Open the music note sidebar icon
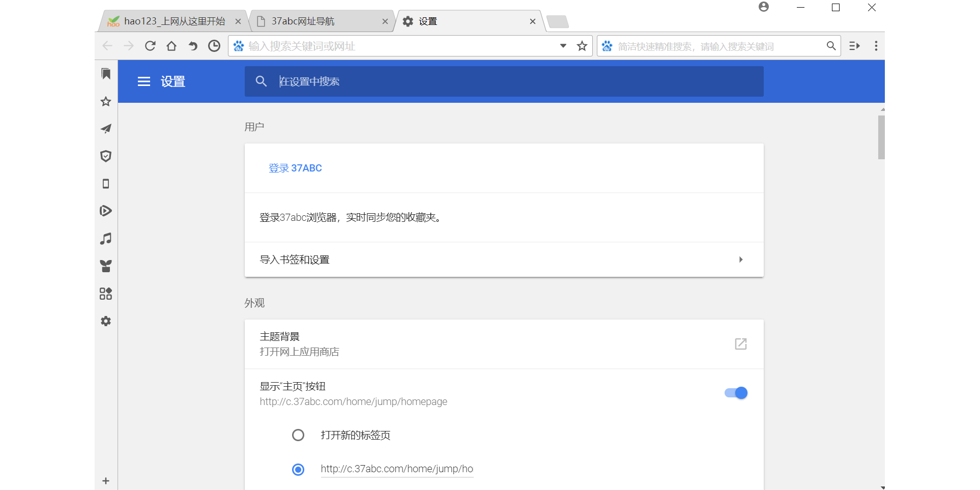 tap(106, 239)
